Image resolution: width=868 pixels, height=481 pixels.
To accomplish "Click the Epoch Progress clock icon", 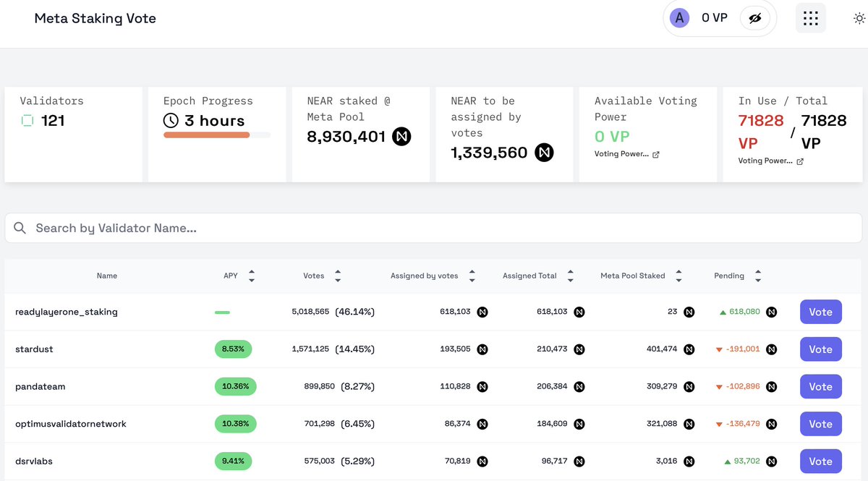I will 171,121.
